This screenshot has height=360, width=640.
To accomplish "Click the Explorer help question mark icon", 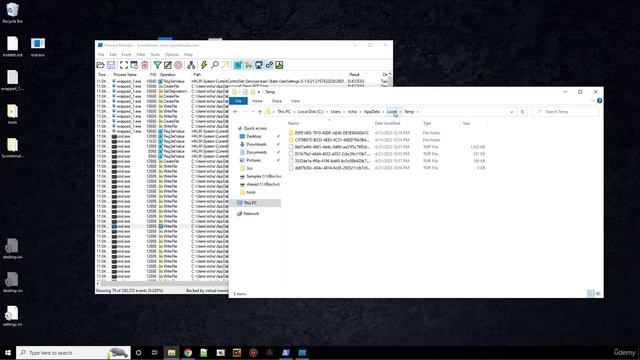I will [x=599, y=101].
